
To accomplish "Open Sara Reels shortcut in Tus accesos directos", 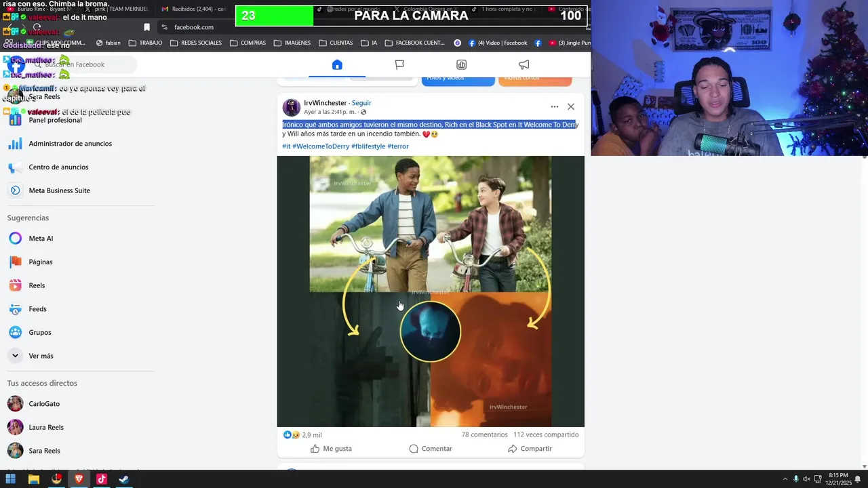I will (x=44, y=451).
